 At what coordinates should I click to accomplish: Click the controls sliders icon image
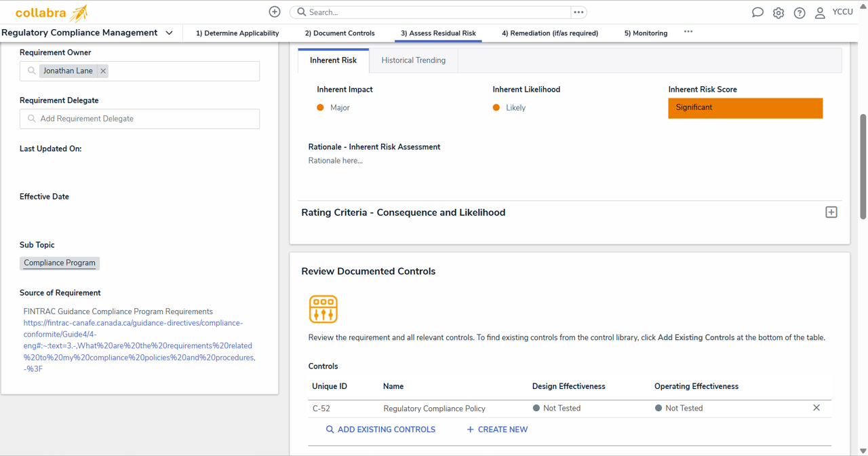323,309
